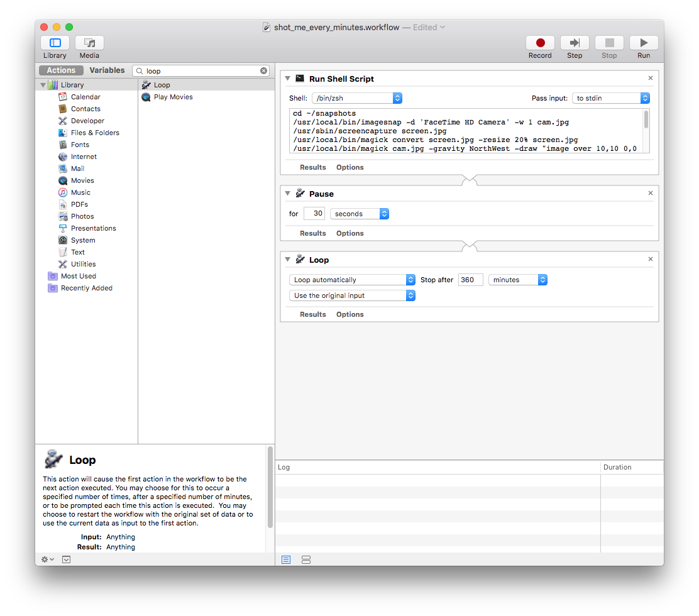Switch to the Actions tab
Screen dimensions: 699x616
point(61,70)
